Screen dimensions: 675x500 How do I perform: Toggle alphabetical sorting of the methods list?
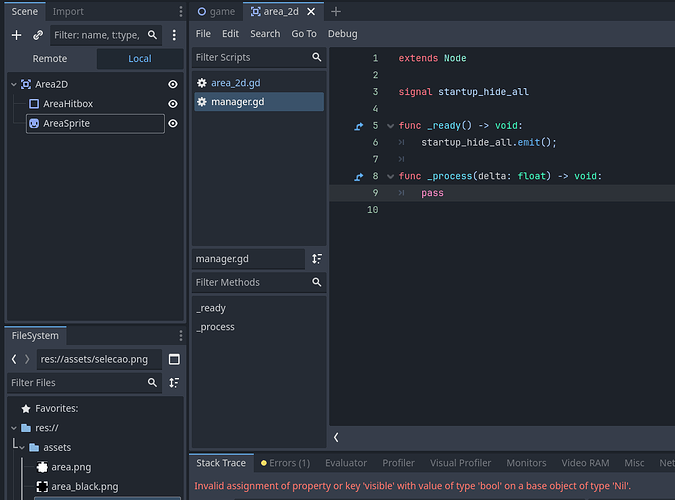coord(317,259)
